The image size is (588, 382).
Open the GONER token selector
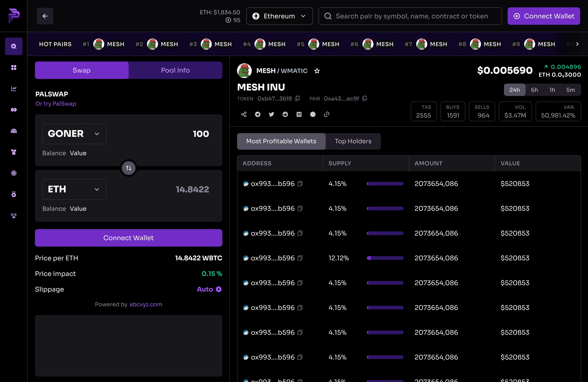point(74,134)
